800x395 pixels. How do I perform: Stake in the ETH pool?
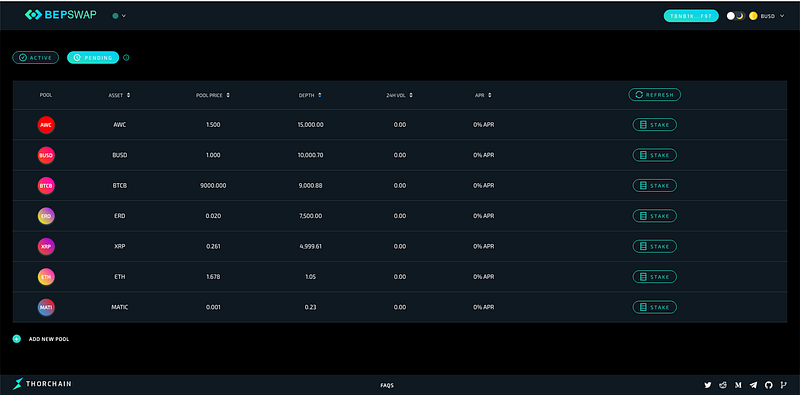(655, 277)
